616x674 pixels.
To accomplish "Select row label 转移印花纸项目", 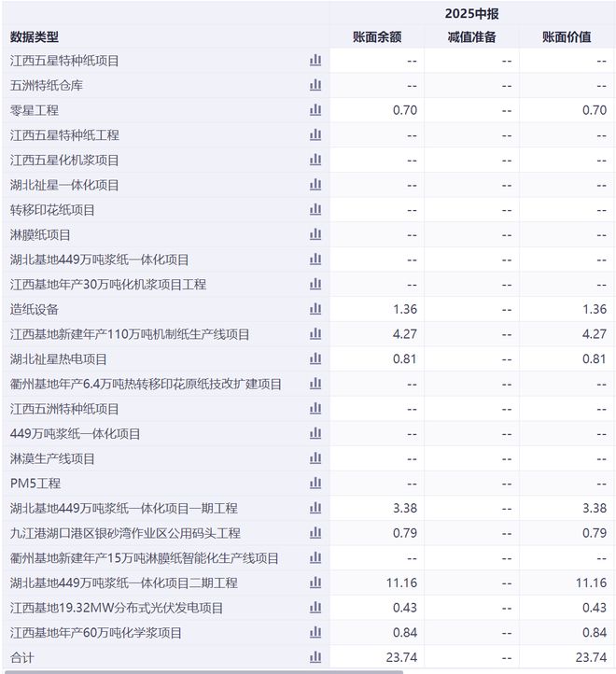I will click(52, 210).
